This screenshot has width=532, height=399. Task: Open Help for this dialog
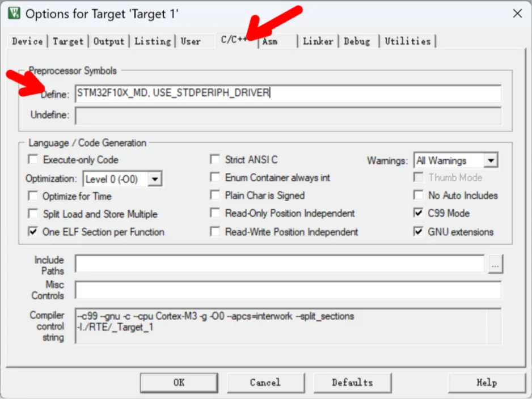coord(487,383)
